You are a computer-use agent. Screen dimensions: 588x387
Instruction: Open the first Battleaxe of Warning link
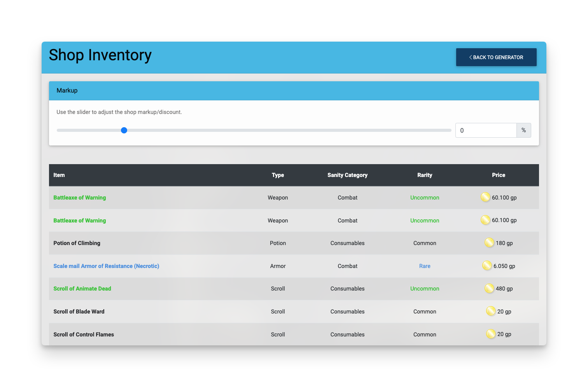pyautogui.click(x=79, y=198)
